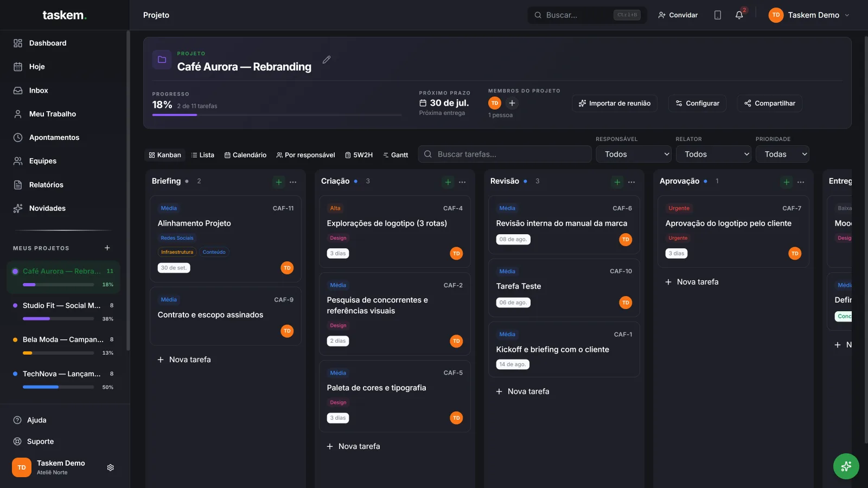
Task: Open Criação column options menu
Action: click(x=462, y=182)
